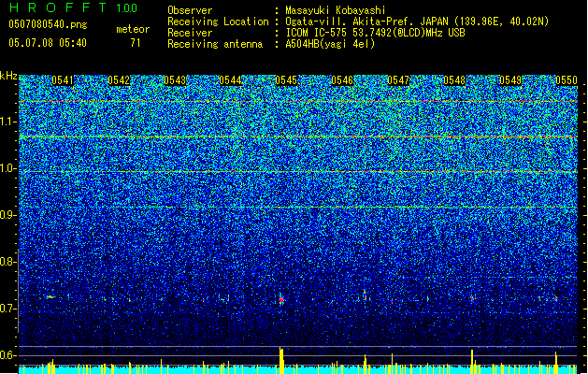588x374 pixels.
Task: Click receiver text ICOM IC-575 53.7492 MHz USB
Action: click(375, 33)
